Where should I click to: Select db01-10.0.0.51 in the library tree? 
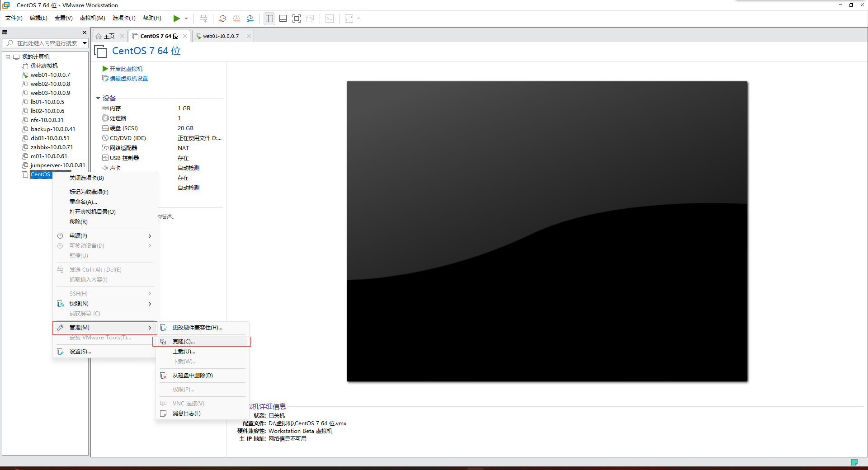[x=50, y=138]
